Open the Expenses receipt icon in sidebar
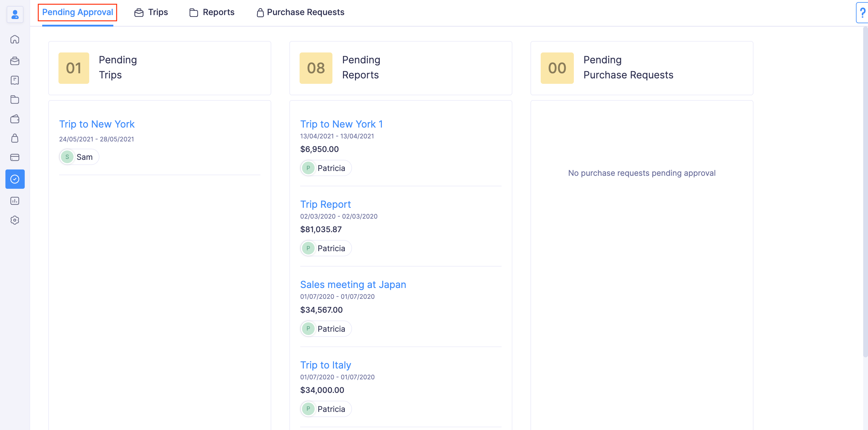868x430 pixels. point(15,80)
